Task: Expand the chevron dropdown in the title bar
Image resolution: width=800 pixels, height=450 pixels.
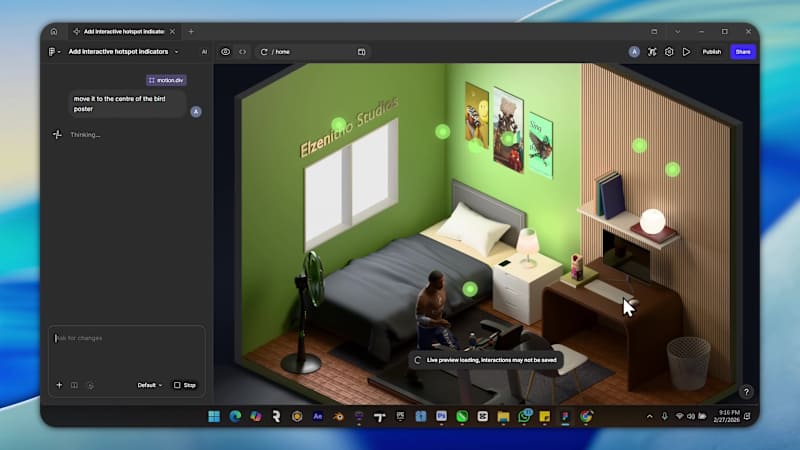Action: pyautogui.click(x=678, y=32)
